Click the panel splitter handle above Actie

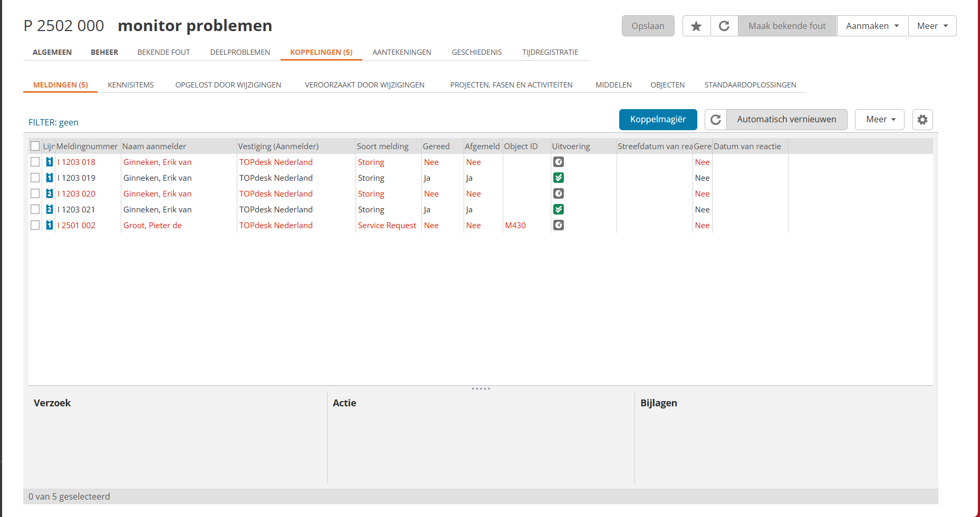pyautogui.click(x=481, y=389)
